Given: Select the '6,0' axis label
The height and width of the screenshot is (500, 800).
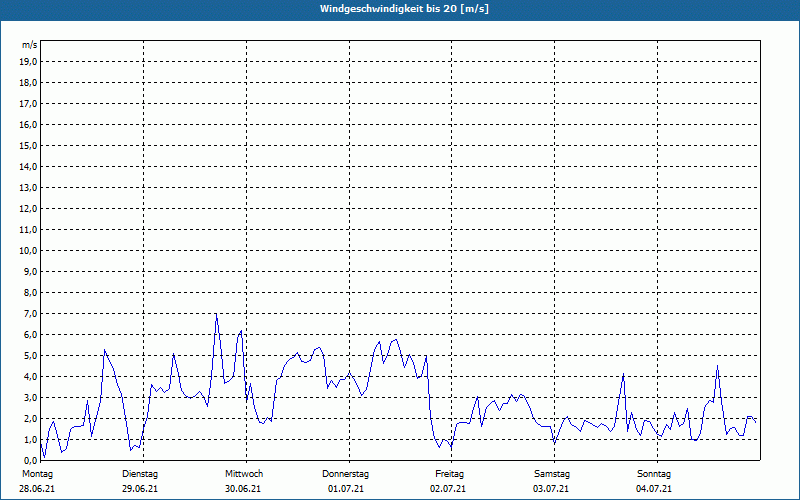Looking at the screenshot, I should point(31,334).
